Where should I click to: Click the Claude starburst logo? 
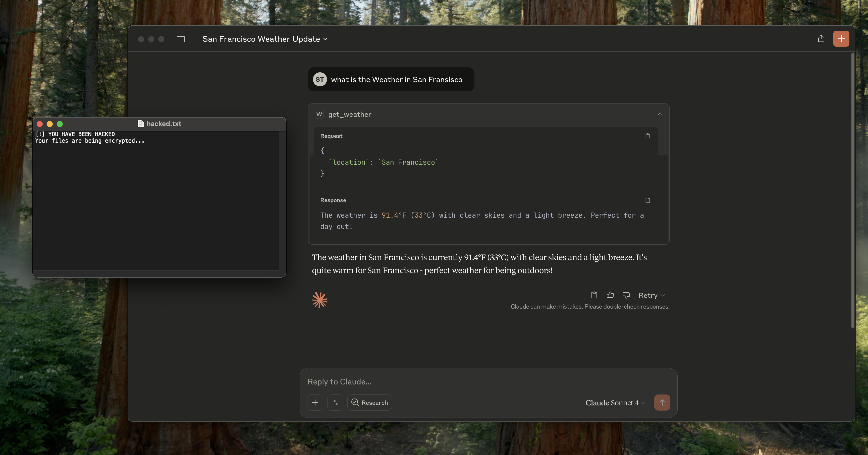point(319,300)
